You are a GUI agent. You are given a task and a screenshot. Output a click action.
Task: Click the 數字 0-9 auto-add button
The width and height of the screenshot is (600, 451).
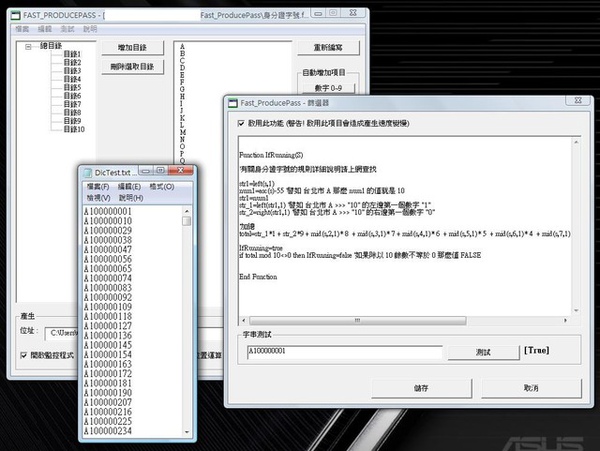(328, 88)
